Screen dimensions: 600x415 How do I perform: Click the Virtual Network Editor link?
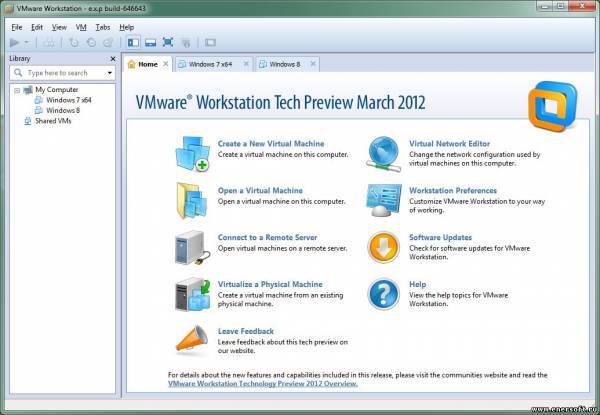pyautogui.click(x=449, y=144)
